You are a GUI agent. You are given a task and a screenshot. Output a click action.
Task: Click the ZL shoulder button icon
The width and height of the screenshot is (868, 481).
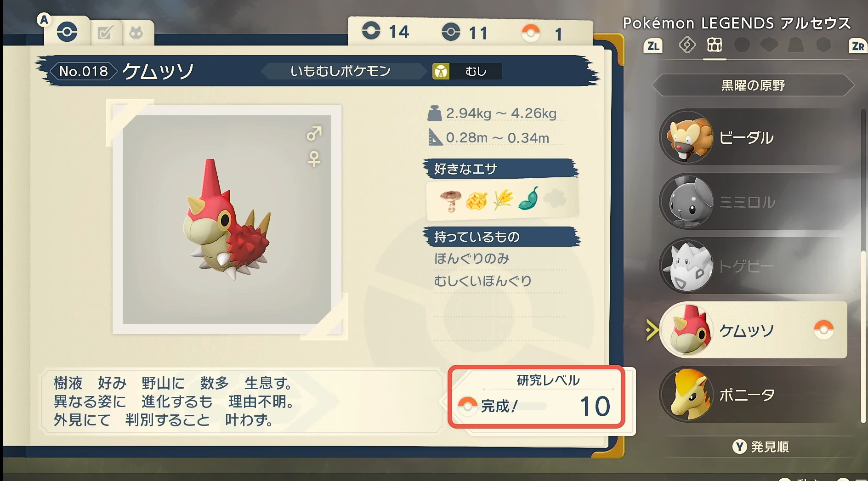pyautogui.click(x=653, y=46)
